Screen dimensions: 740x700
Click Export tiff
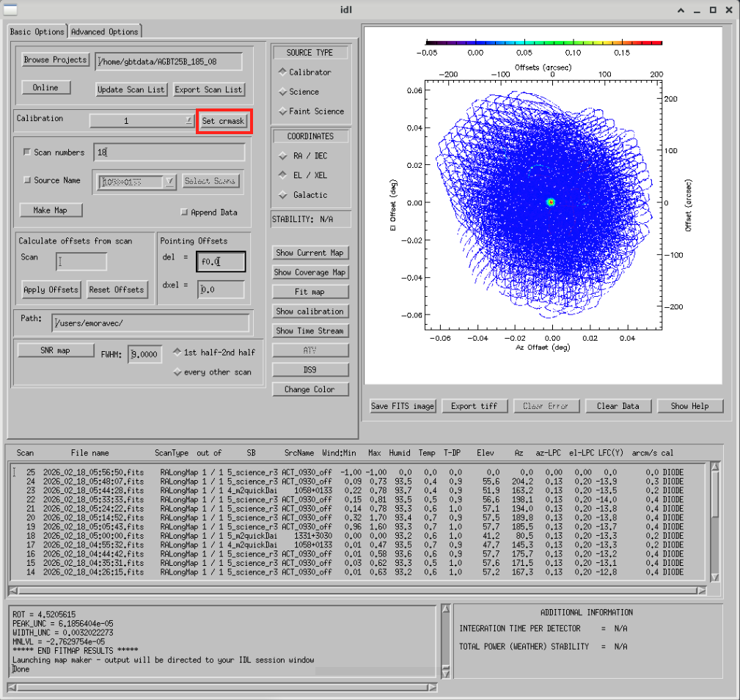[475, 406]
